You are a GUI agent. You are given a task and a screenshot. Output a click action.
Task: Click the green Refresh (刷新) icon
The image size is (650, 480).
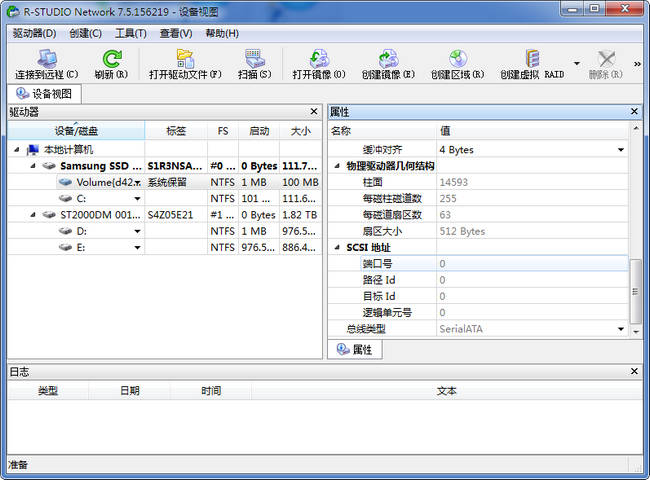(x=112, y=59)
